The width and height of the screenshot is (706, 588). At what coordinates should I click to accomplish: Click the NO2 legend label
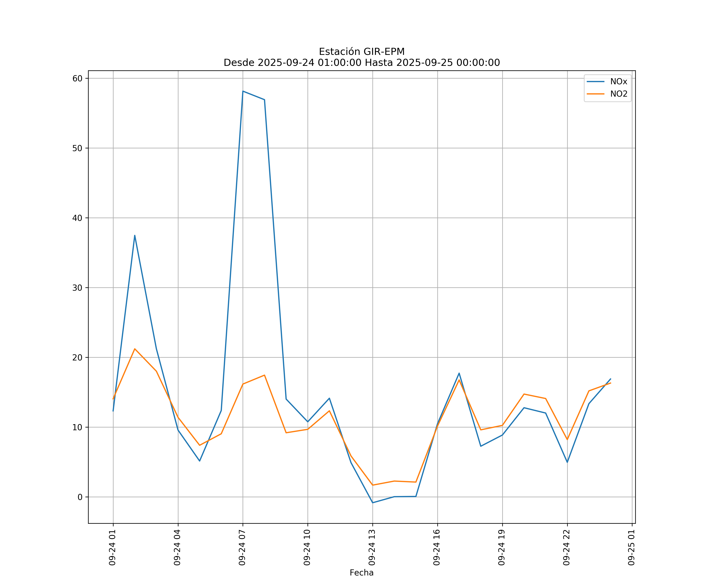tap(619, 94)
